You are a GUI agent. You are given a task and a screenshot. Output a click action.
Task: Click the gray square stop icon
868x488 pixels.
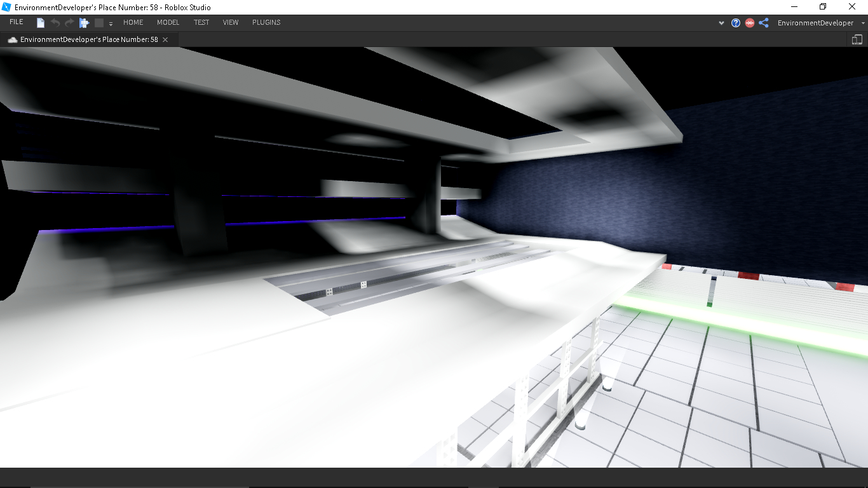[99, 23]
